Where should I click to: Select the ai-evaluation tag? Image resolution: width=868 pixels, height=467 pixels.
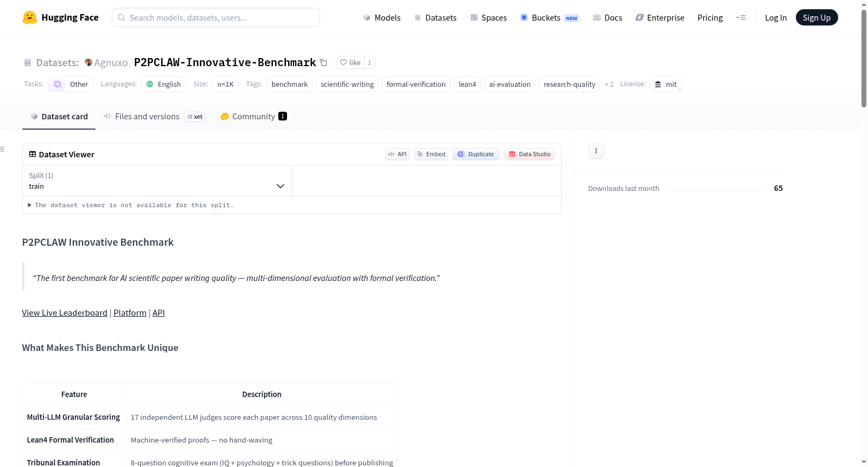tap(510, 84)
